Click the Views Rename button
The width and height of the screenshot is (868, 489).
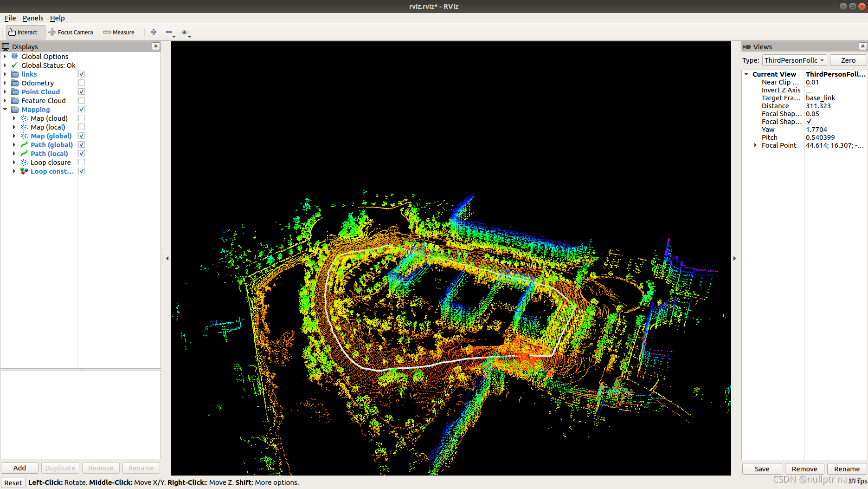847,469
